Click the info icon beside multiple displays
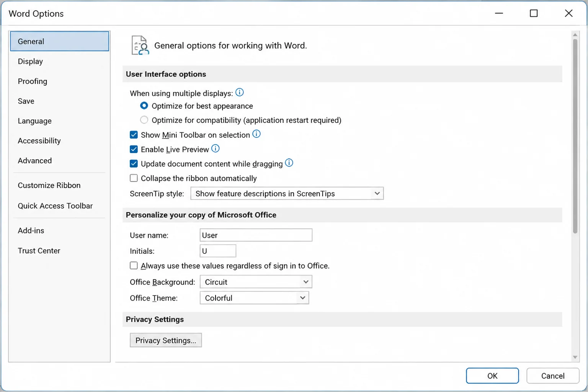 click(240, 93)
